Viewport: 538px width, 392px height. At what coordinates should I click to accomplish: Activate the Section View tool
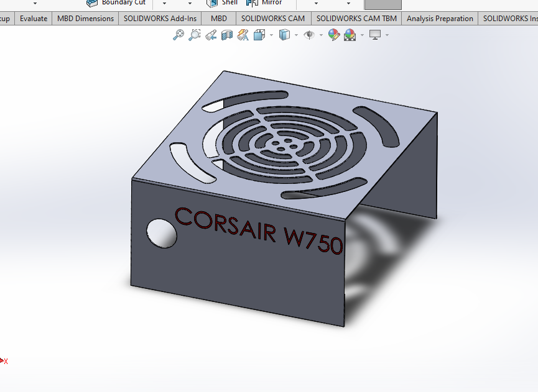pyautogui.click(x=227, y=35)
